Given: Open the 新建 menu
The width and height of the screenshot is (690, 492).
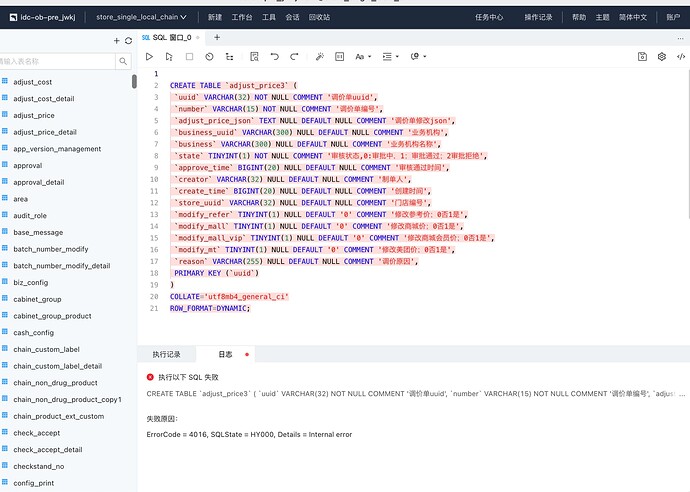Looking at the screenshot, I should pos(215,17).
